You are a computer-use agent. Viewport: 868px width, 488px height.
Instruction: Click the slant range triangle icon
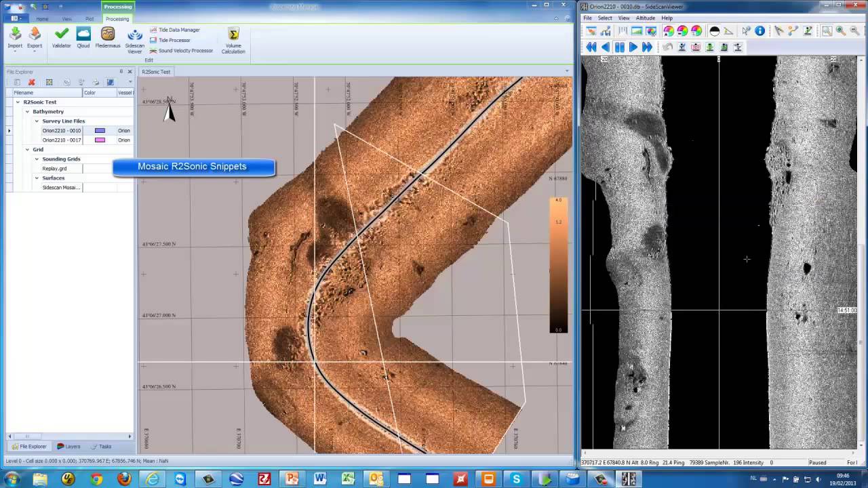tap(728, 31)
